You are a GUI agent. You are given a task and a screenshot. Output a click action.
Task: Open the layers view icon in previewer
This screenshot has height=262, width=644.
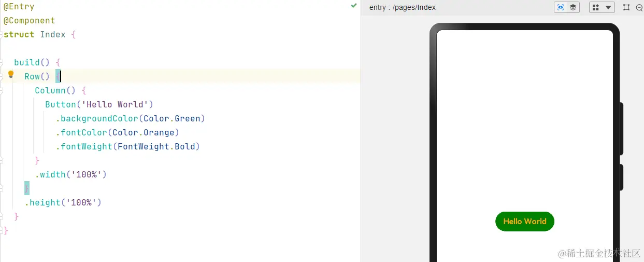[x=573, y=7]
